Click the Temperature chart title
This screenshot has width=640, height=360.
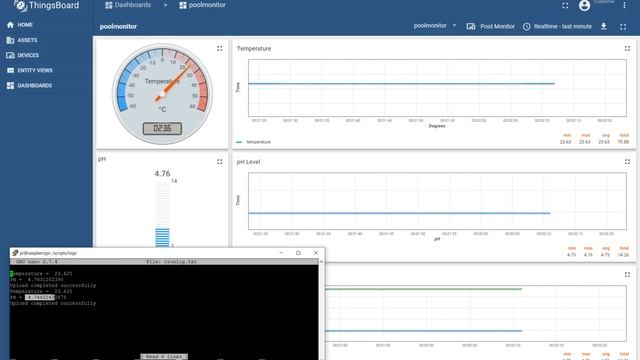[254, 49]
